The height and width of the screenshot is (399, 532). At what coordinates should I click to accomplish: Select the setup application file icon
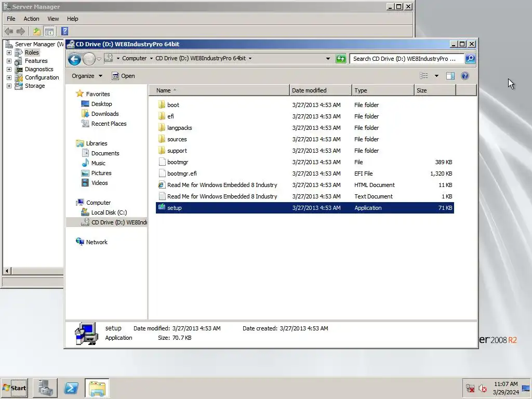click(162, 207)
